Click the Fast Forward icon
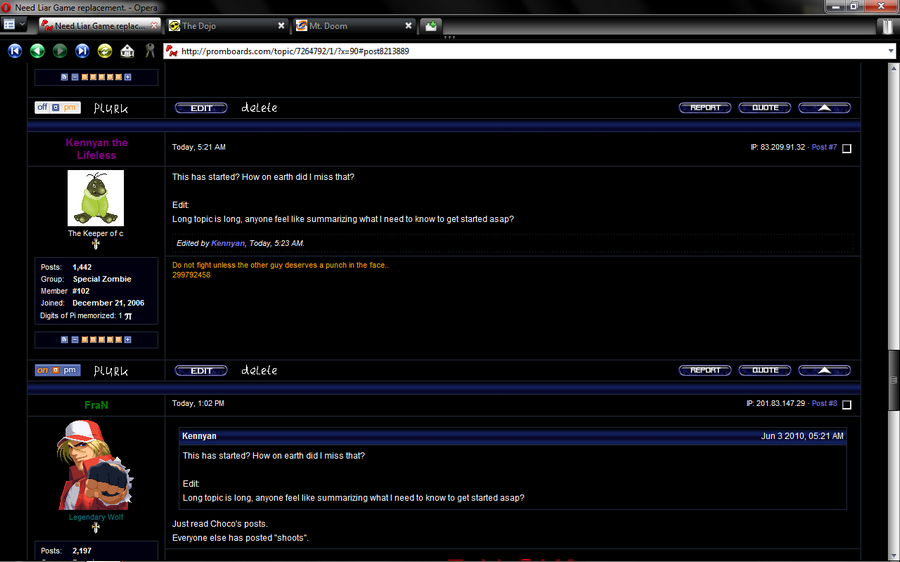Viewport: 900px width, 562px height. point(82,51)
